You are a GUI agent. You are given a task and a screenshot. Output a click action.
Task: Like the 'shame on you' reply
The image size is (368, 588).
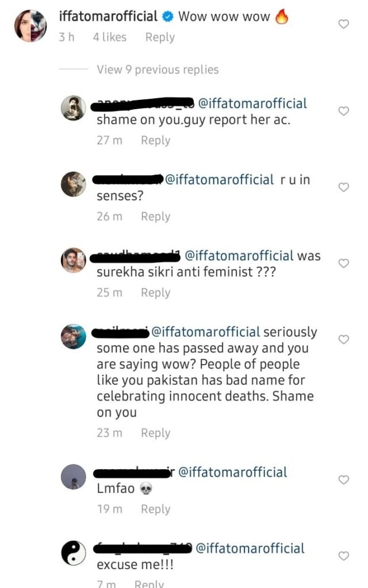[x=344, y=111]
